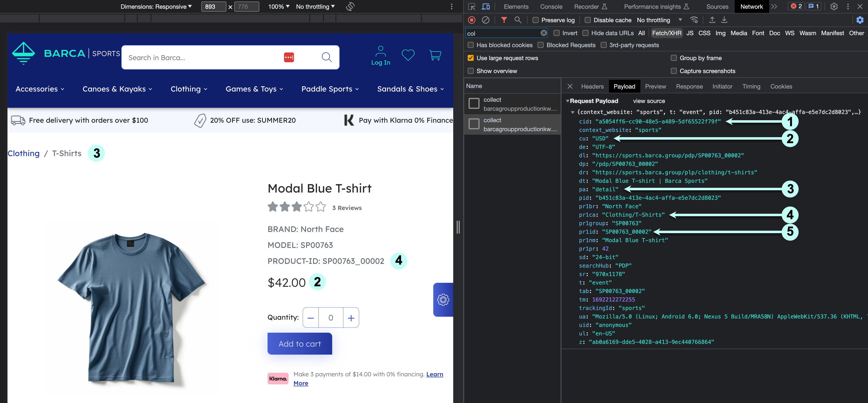Check Blocked Requests
The height and width of the screenshot is (403, 868).
[x=541, y=45]
